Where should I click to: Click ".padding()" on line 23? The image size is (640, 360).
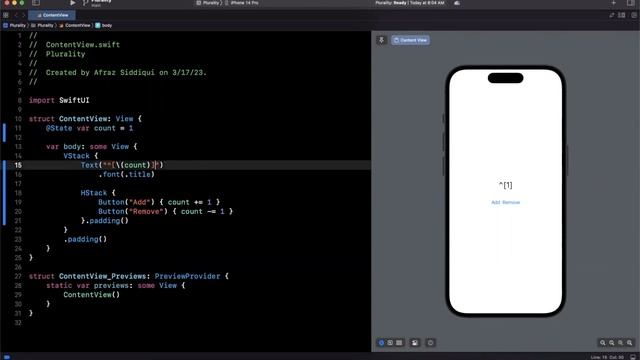coord(85,239)
